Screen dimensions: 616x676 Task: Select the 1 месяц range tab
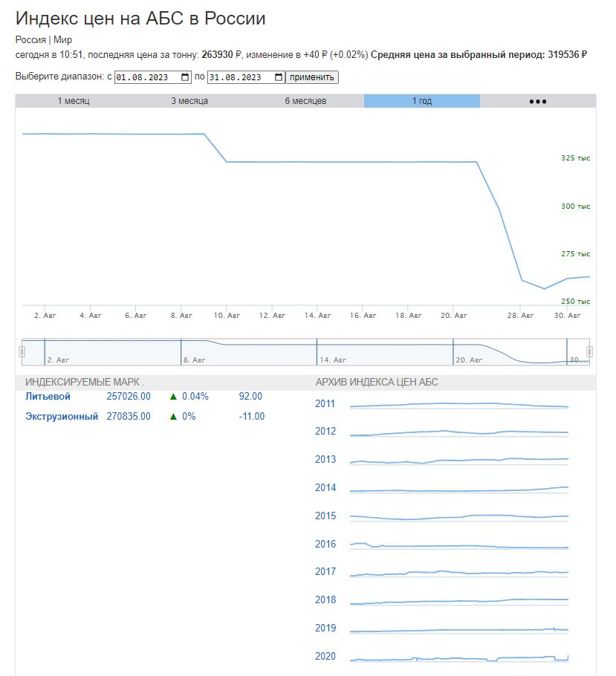[x=74, y=101]
